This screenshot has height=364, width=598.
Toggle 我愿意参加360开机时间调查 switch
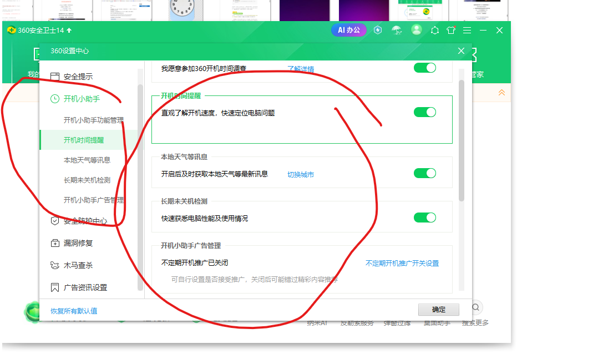[x=425, y=68]
